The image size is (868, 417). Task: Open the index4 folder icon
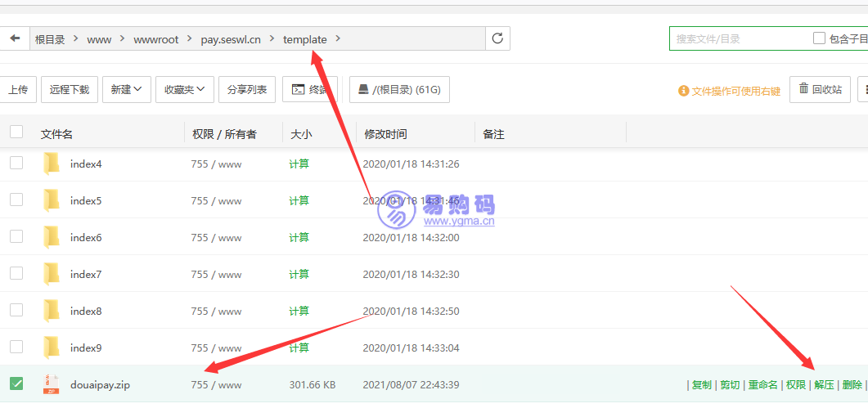52,164
